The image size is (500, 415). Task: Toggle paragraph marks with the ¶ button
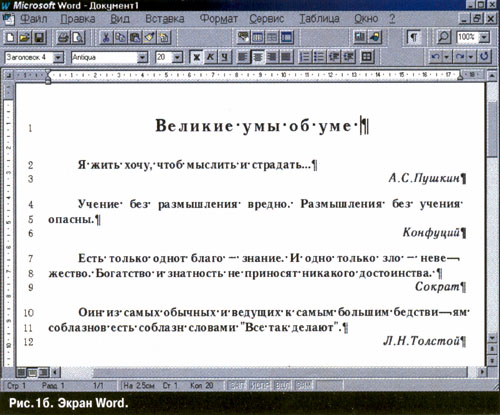pyautogui.click(x=414, y=37)
